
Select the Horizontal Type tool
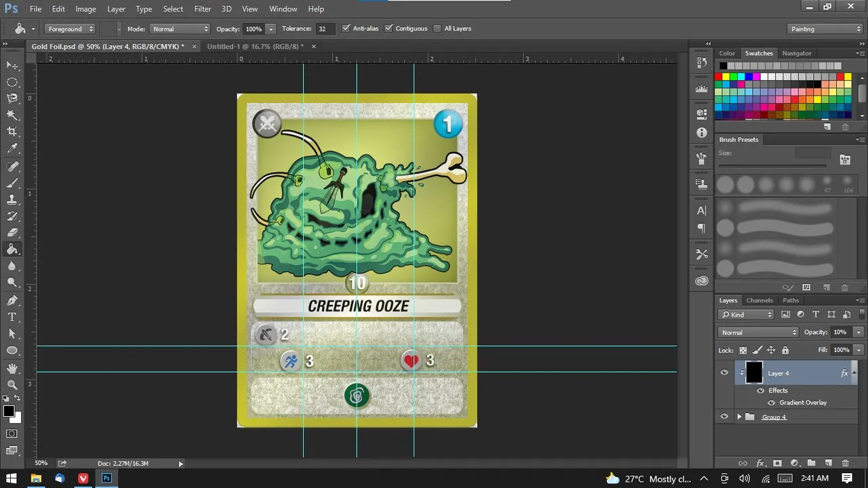12,317
